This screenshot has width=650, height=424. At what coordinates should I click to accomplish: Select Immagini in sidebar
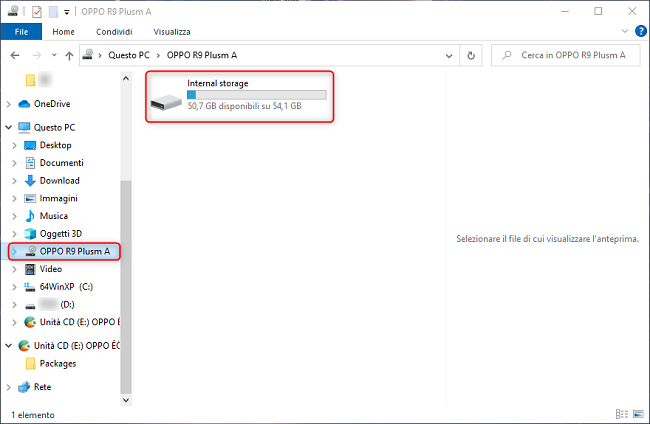tap(58, 199)
